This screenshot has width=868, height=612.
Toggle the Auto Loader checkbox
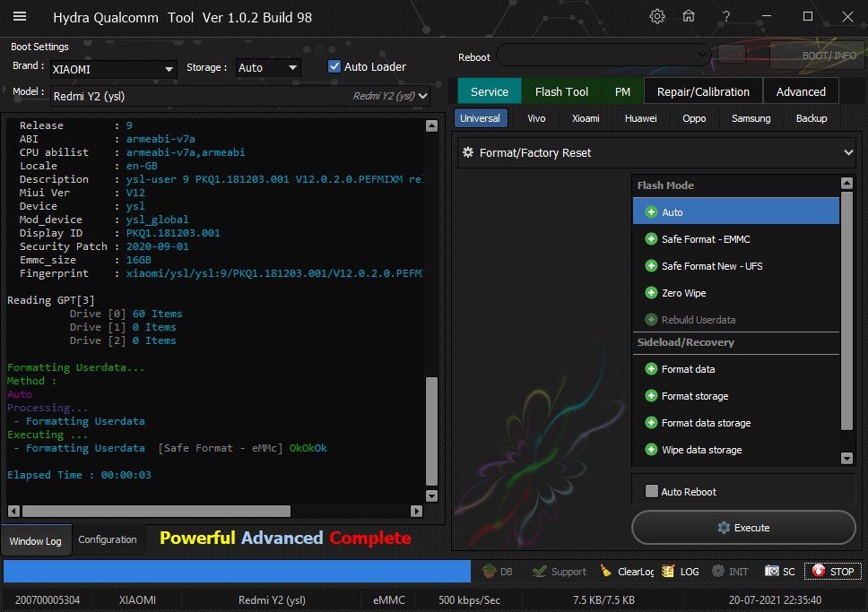coord(334,66)
